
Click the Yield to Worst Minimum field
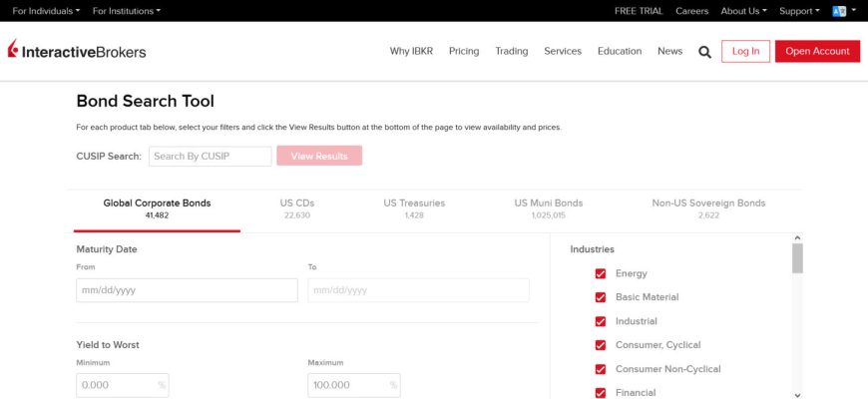pos(123,385)
